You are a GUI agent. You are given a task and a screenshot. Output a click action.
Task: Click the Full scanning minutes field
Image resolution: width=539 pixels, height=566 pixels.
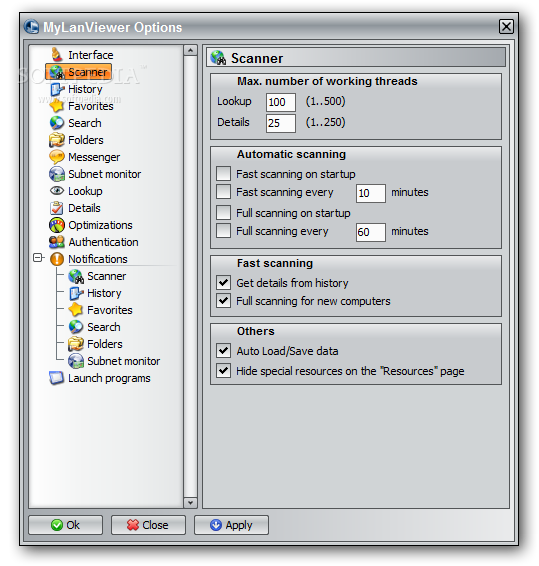click(x=370, y=232)
